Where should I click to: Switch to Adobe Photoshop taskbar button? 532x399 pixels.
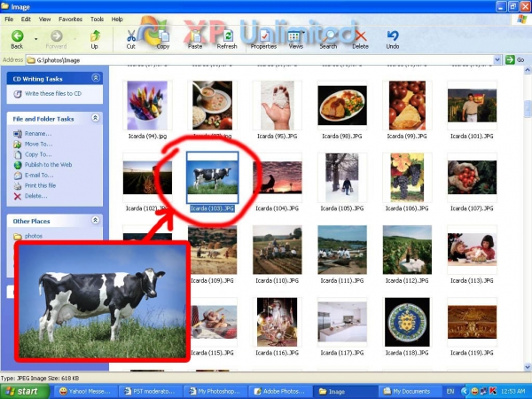(x=279, y=392)
